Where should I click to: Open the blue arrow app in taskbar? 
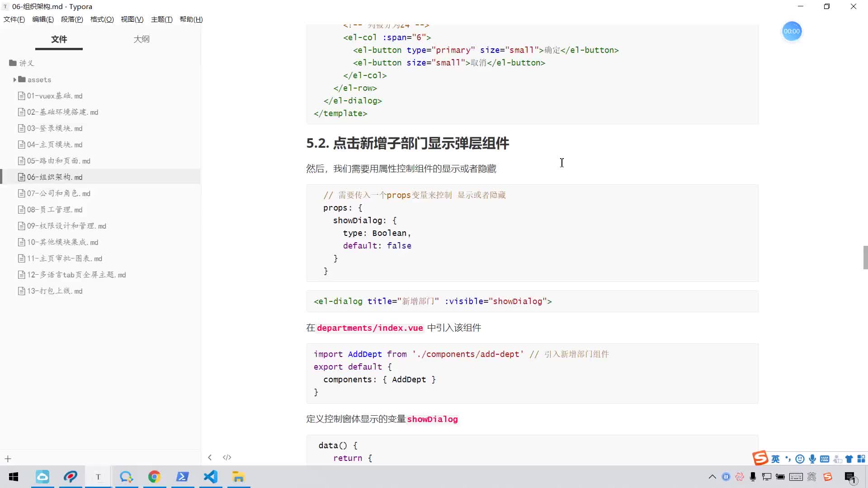click(x=182, y=477)
